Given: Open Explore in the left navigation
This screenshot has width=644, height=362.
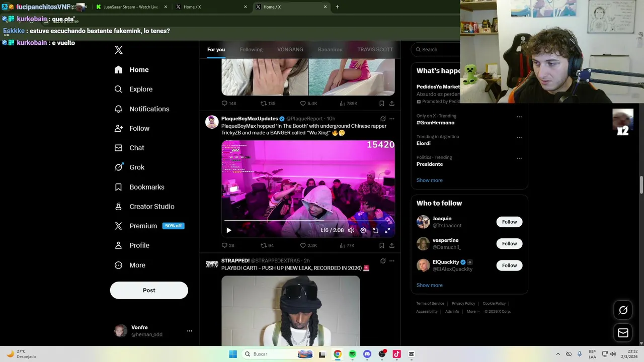Looking at the screenshot, I should [134, 89].
